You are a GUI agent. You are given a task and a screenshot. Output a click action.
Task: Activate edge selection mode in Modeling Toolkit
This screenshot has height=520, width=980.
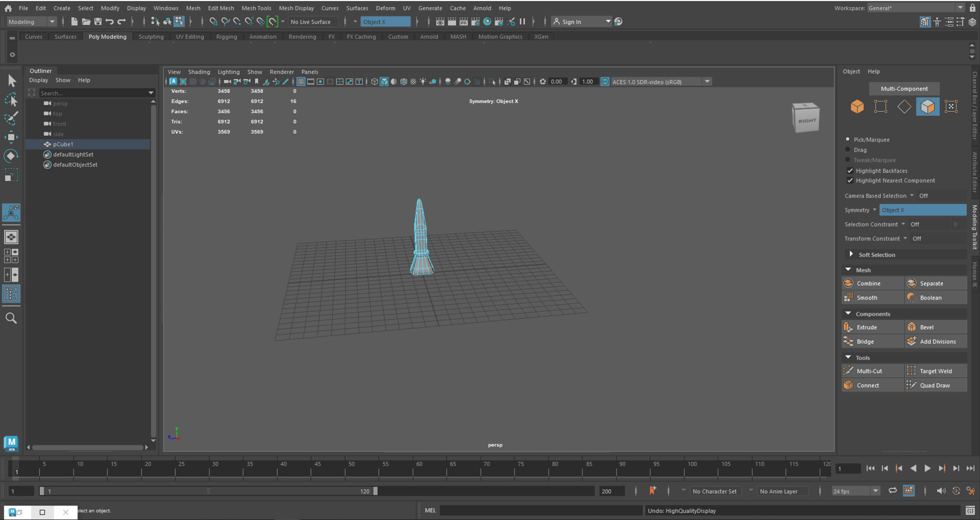pyautogui.click(x=904, y=107)
